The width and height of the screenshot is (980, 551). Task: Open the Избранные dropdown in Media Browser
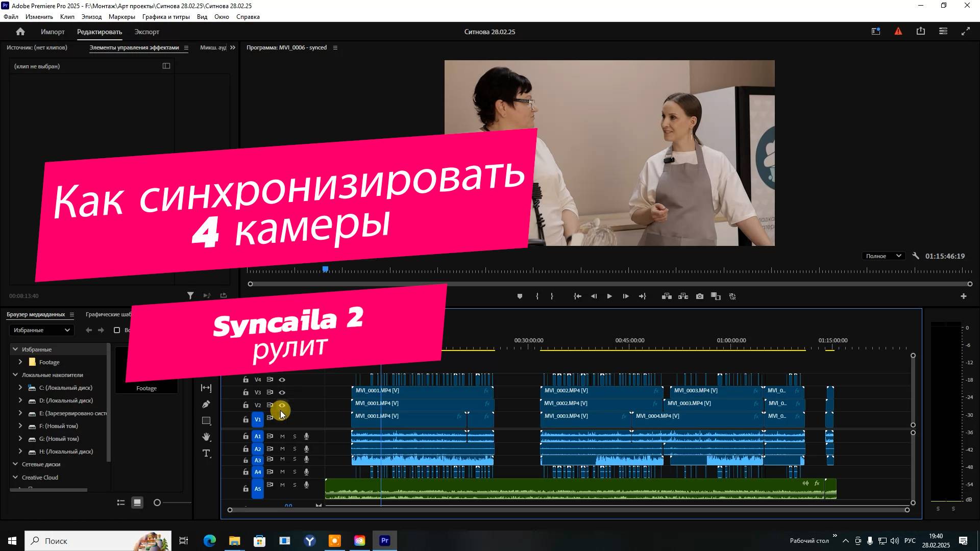pyautogui.click(x=42, y=330)
